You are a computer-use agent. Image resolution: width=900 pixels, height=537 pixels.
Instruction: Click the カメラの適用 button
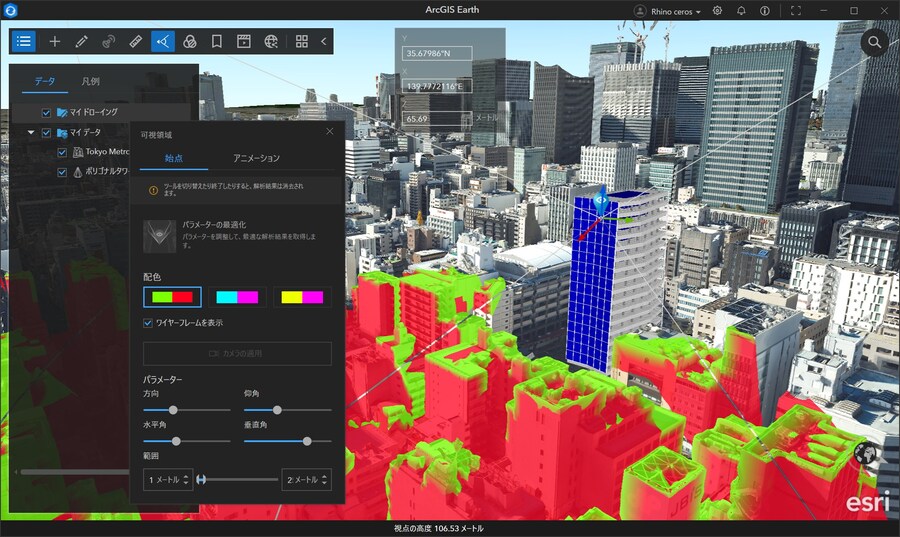pyautogui.click(x=236, y=353)
